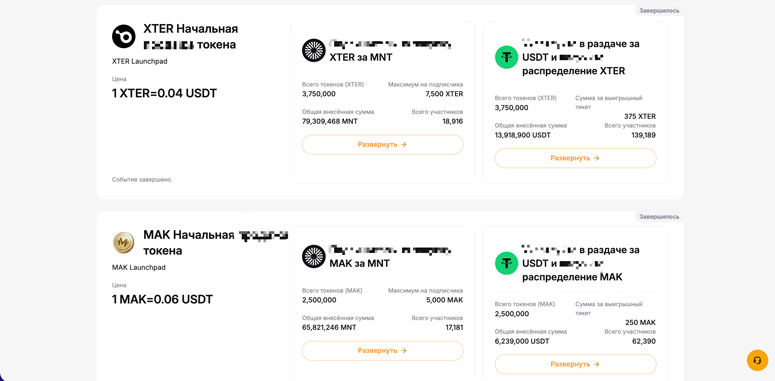Click the XTER token logo icon
775x381 pixels.
(124, 37)
